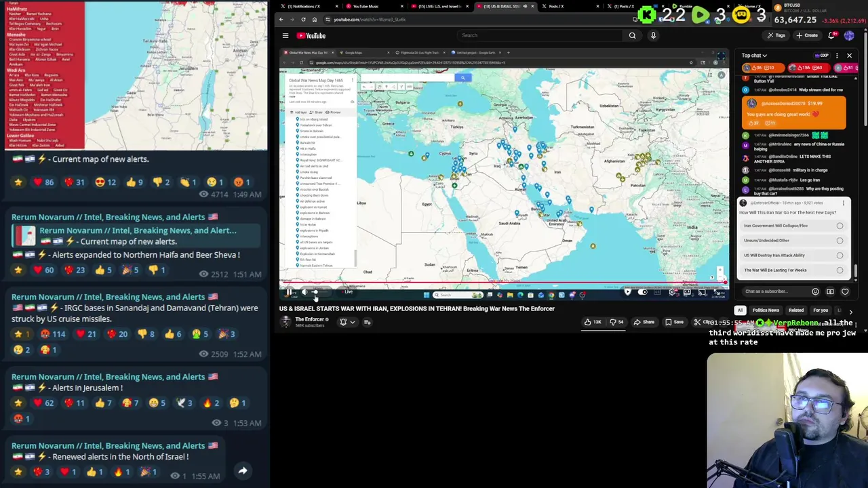Viewport: 868px width, 488px height.
Task: Expand notification preferences chevron beside the bell
Action: click(352, 322)
